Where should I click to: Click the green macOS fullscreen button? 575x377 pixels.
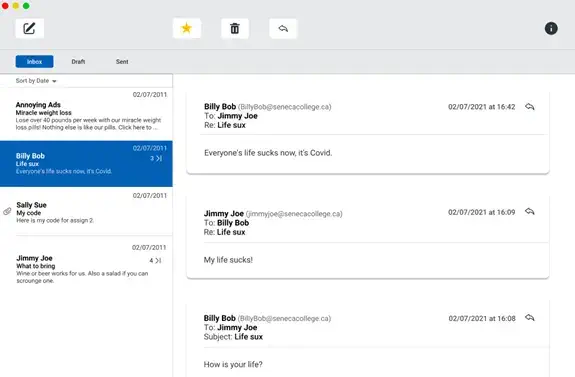[26, 6]
